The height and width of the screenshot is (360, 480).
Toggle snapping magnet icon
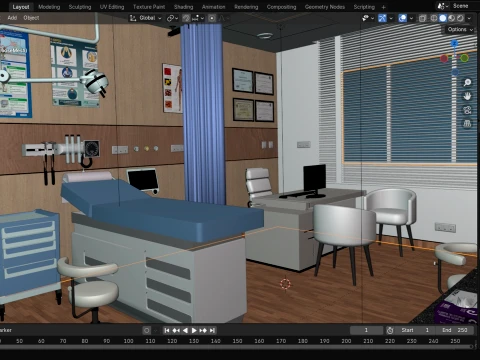tap(186, 18)
